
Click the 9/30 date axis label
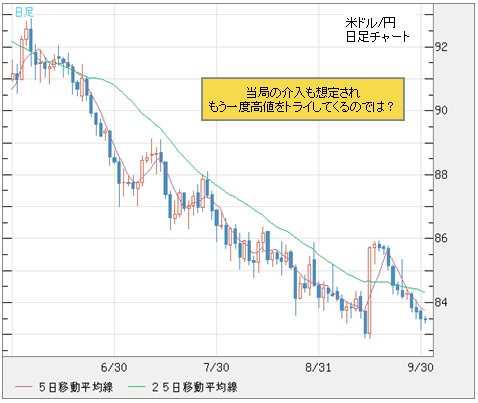pyautogui.click(x=421, y=367)
